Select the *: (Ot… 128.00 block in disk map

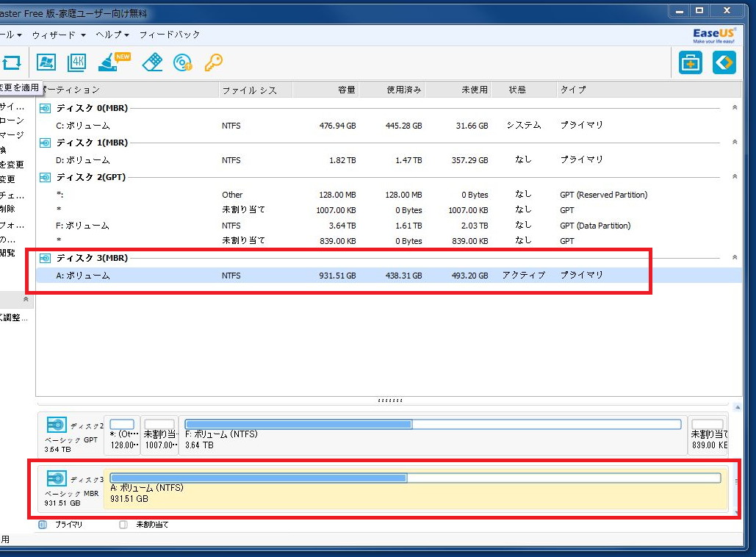point(122,436)
